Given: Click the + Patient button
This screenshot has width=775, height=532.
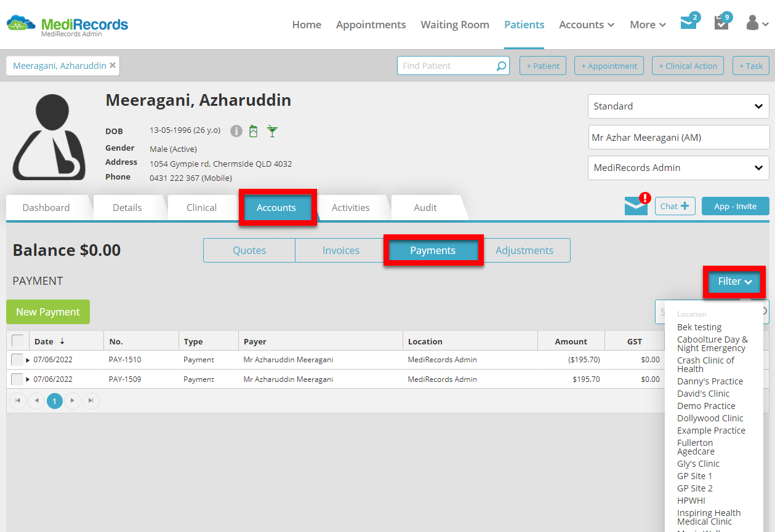Looking at the screenshot, I should point(543,66).
